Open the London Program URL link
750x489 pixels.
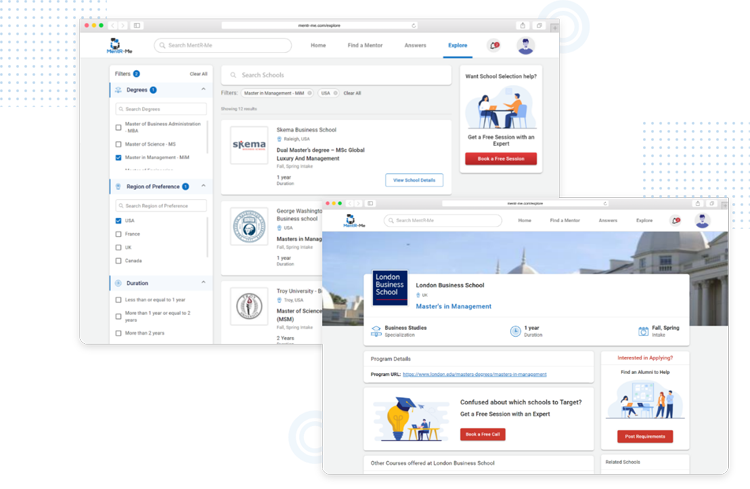click(x=474, y=374)
